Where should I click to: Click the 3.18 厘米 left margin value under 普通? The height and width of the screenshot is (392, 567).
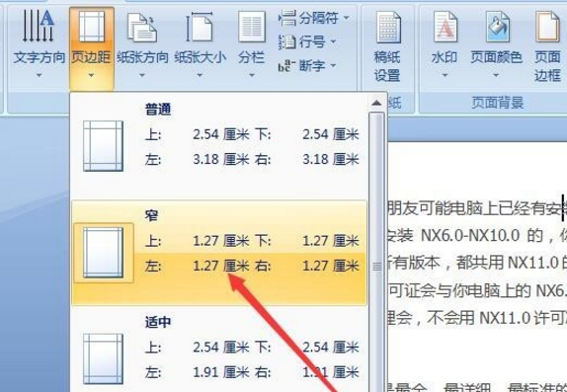221,160
